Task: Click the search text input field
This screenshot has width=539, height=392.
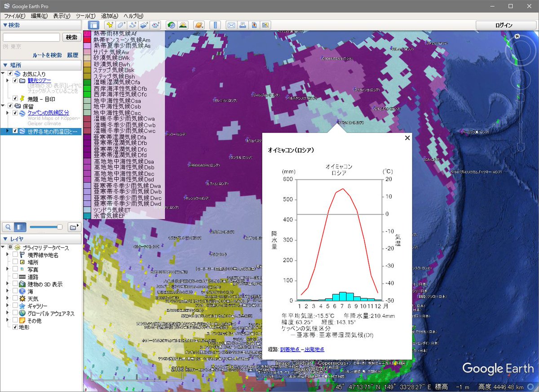Action: (31, 37)
